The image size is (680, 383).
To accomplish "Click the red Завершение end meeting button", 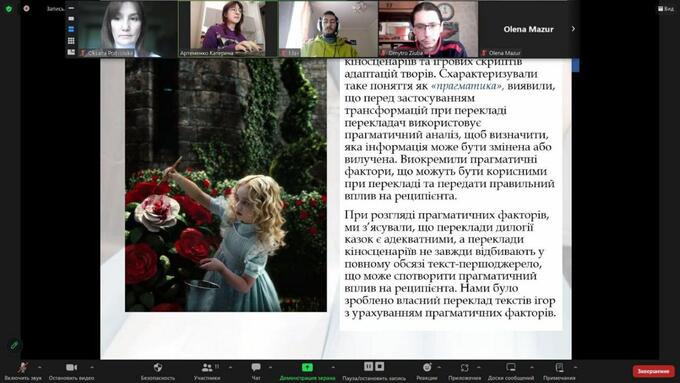I will (654, 371).
